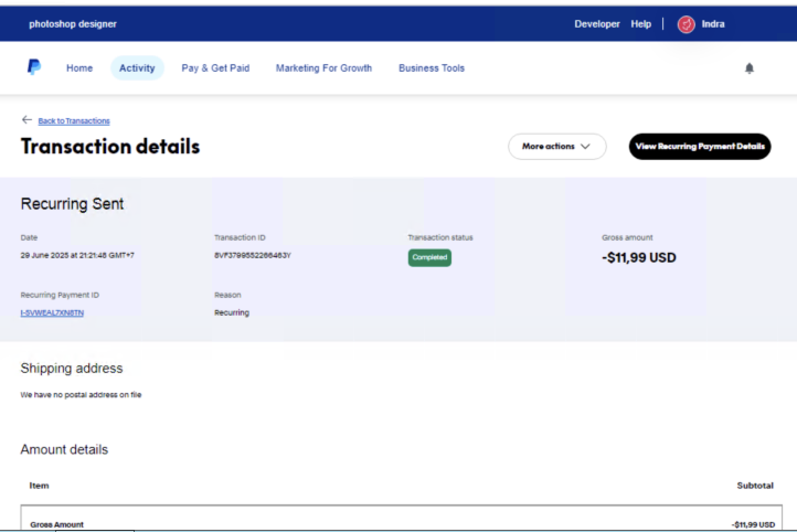Click the Indra account name
This screenshot has height=532, width=797.
pos(713,24)
